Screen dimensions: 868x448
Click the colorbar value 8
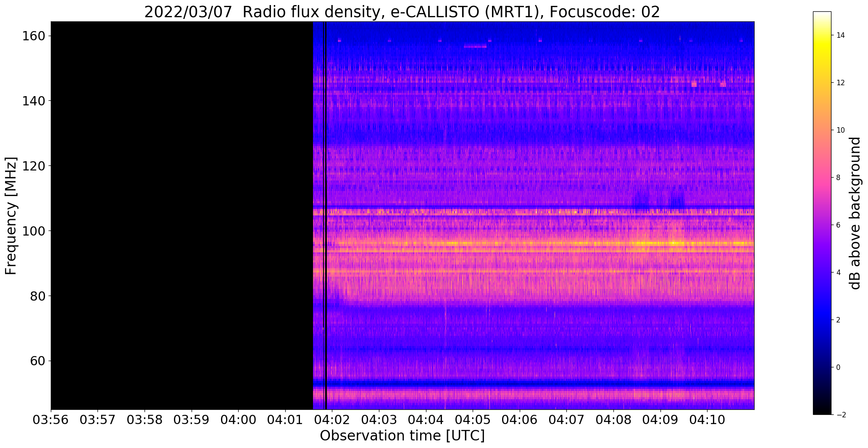tap(839, 178)
